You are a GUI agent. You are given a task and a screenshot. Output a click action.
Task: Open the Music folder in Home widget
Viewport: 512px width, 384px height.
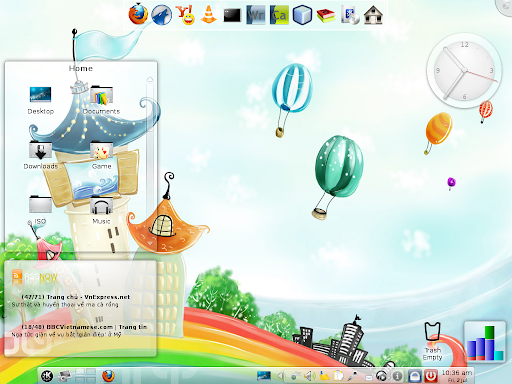[101, 210]
